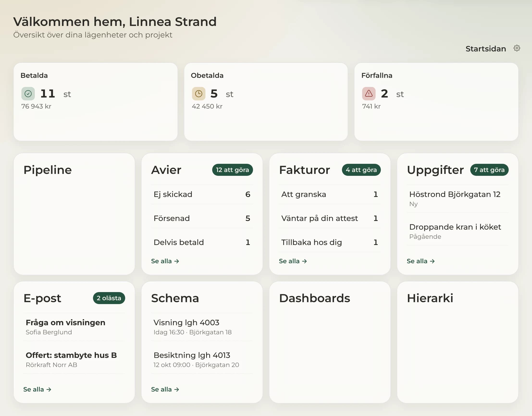This screenshot has width=532, height=416.
Task: Open task 'Höstrond Björkgatan 12'
Action: point(458,199)
